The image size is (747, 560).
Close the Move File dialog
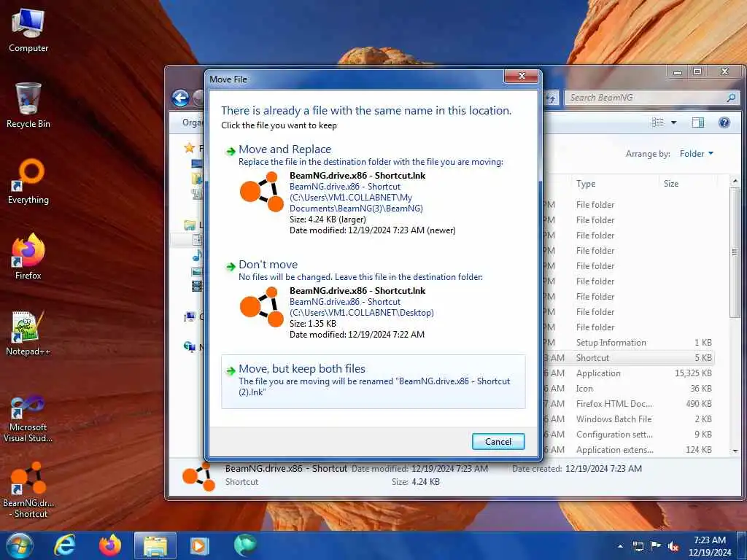[x=522, y=76]
